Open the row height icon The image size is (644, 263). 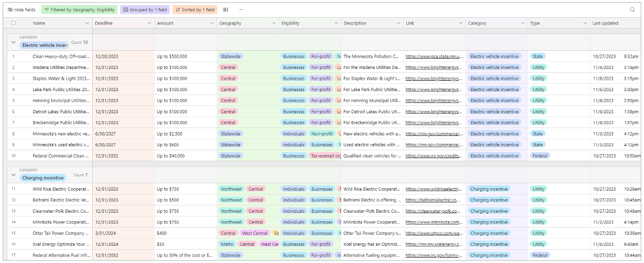tap(225, 9)
